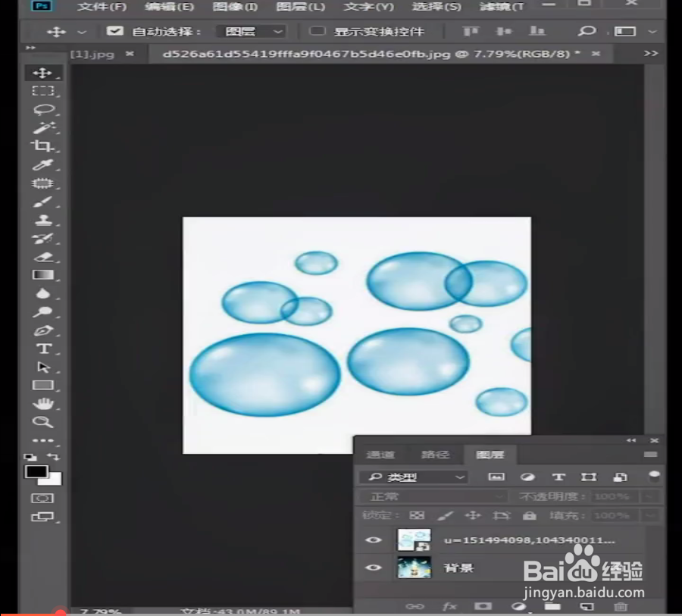This screenshot has height=616, width=682.
Task: Select the Pen tool
Action: coord(42,330)
